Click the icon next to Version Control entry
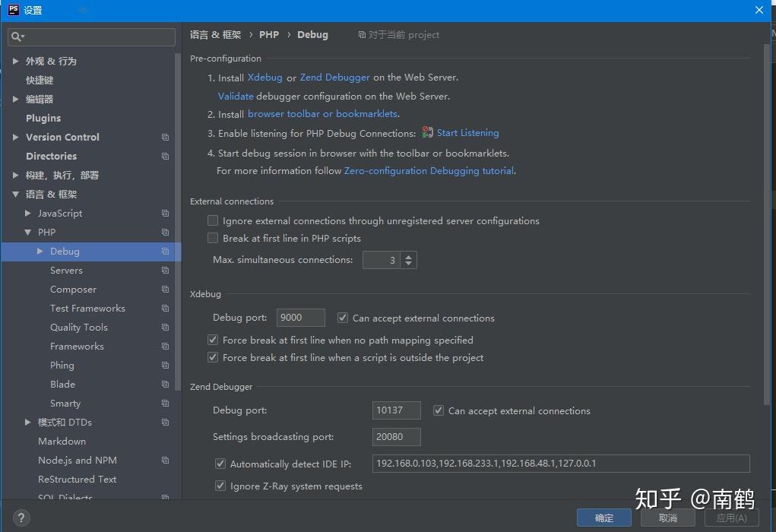The height and width of the screenshot is (532, 776). click(165, 137)
